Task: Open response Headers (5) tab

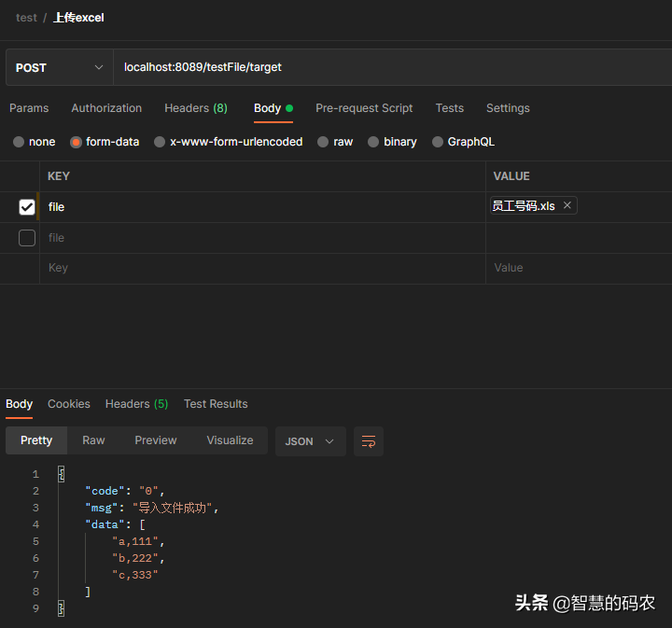Action: tap(136, 403)
